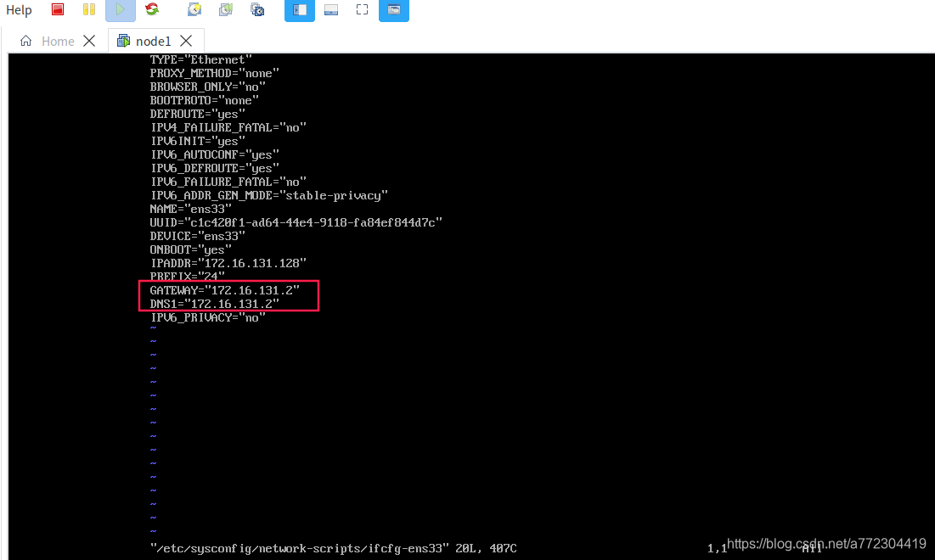Power off the node1 virtual machine
Image resolution: width=935 pixels, height=560 pixels.
(58, 9)
